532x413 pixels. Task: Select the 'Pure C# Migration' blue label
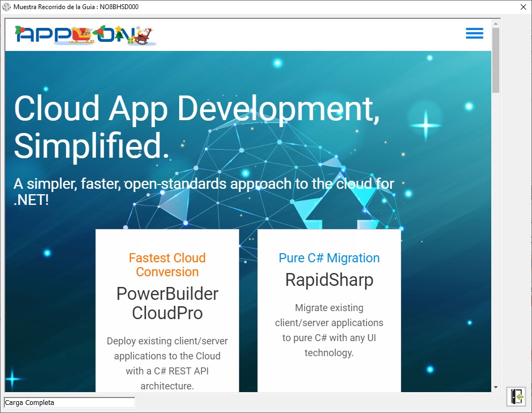[x=329, y=258]
